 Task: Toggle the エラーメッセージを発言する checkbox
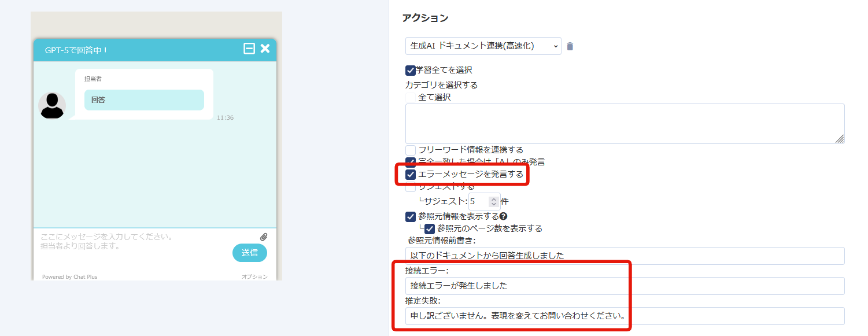[411, 174]
